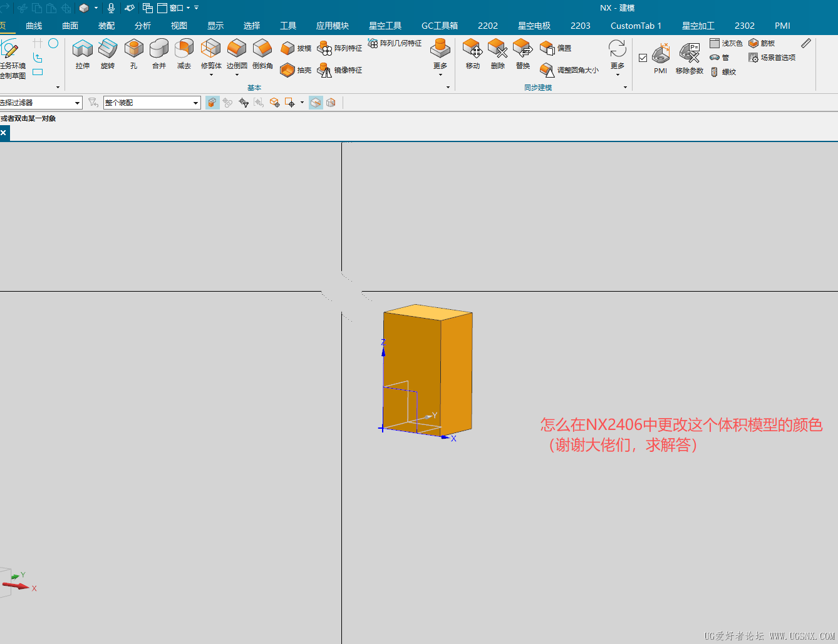Toggle the highlighted solid-cube selection icon
The height and width of the screenshot is (644, 838).
point(212,103)
